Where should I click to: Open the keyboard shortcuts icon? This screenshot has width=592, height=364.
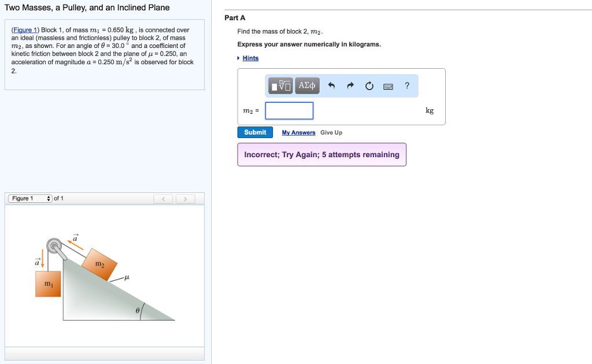tap(388, 86)
